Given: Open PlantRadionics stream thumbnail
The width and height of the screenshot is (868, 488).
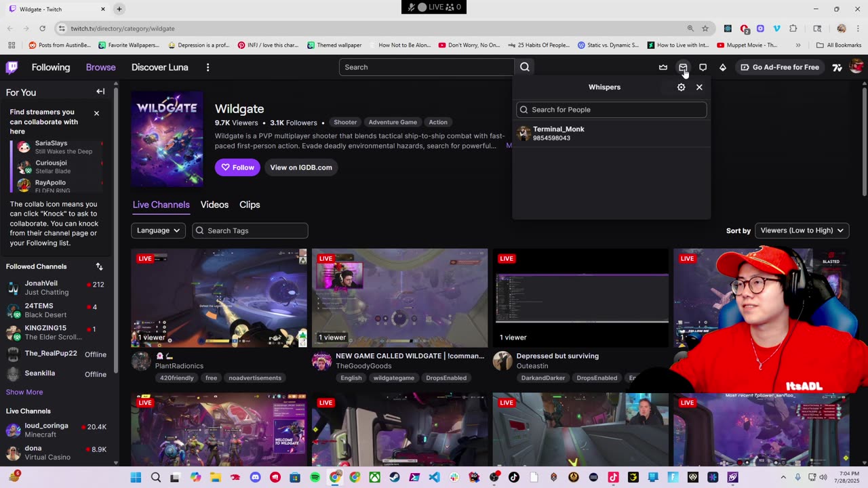Looking at the screenshot, I should point(219,298).
